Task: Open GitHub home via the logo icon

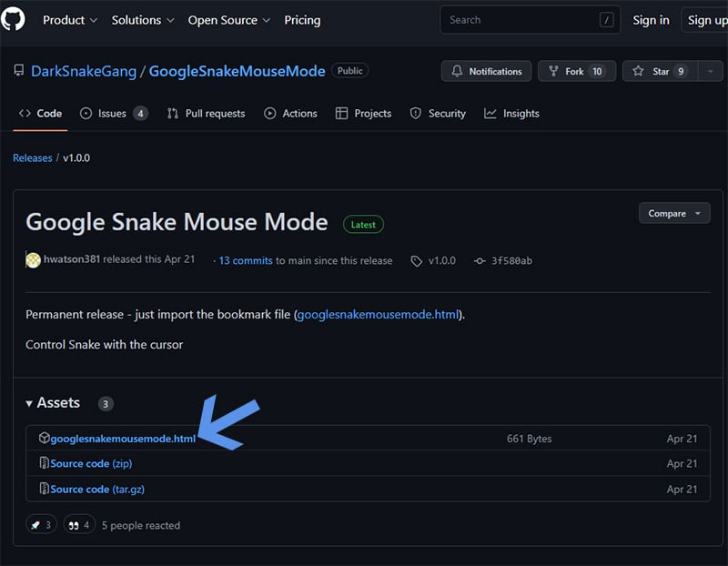Action: pos(15,19)
